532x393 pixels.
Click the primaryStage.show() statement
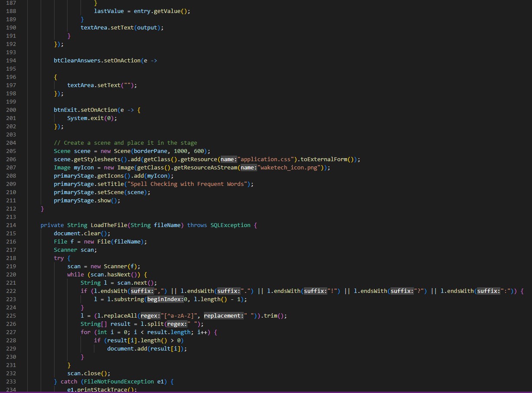click(x=87, y=201)
